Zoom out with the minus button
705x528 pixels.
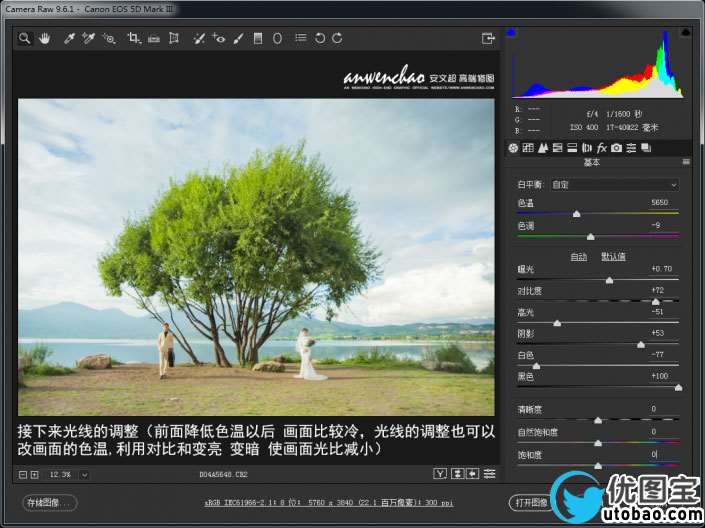point(23,474)
